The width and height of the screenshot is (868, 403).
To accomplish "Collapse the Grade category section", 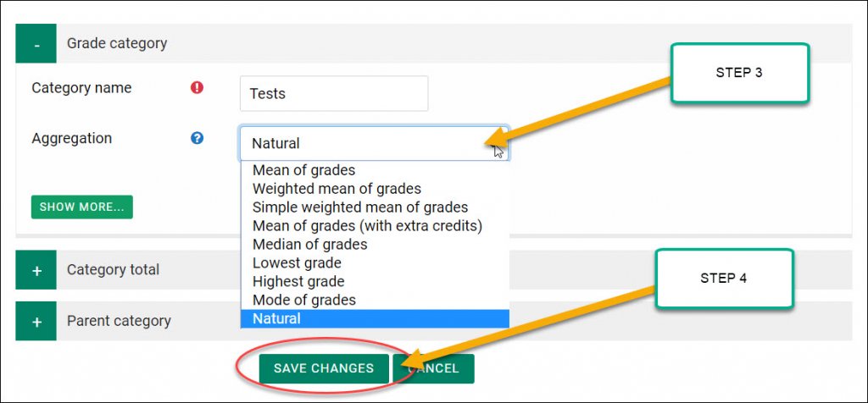I will point(36,43).
